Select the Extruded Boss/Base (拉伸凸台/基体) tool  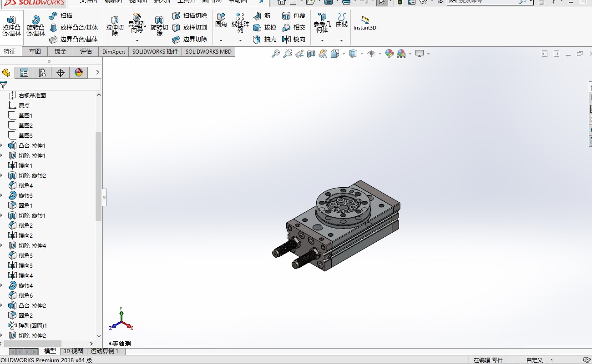11,26
